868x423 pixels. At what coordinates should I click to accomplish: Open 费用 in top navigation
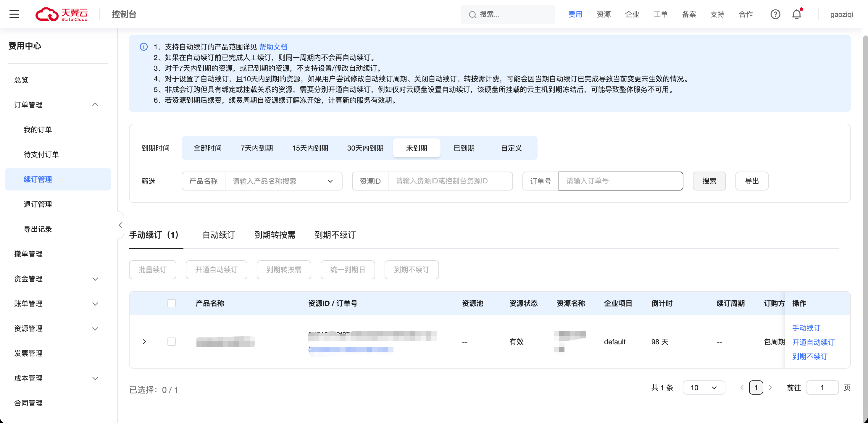point(575,14)
